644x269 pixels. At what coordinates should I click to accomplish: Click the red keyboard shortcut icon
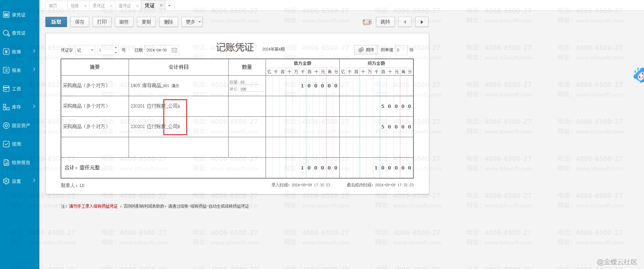coord(367,22)
